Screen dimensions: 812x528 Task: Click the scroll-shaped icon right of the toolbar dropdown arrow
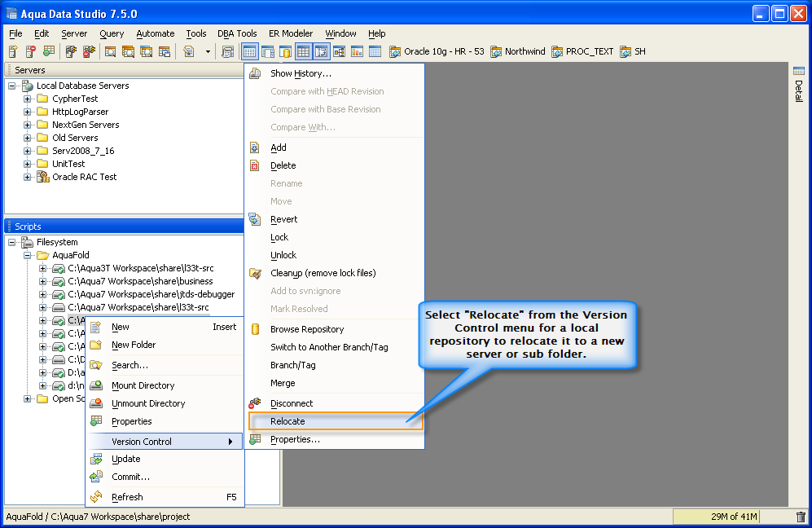tap(227, 51)
